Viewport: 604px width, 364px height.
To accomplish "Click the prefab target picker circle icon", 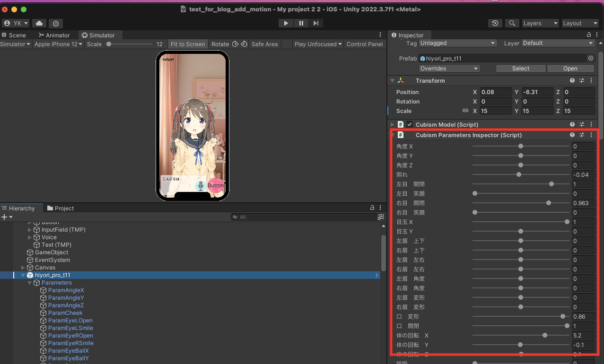I will pyautogui.click(x=591, y=58).
